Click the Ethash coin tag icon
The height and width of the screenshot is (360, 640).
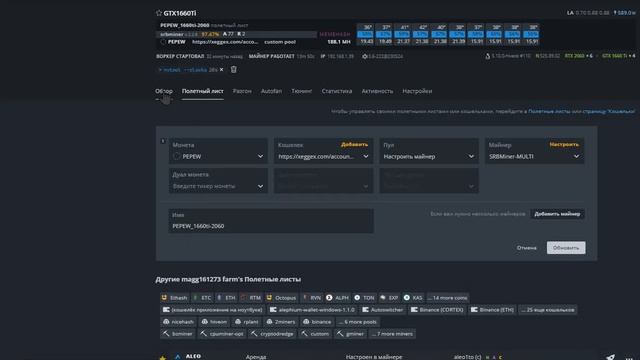[x=164, y=298]
